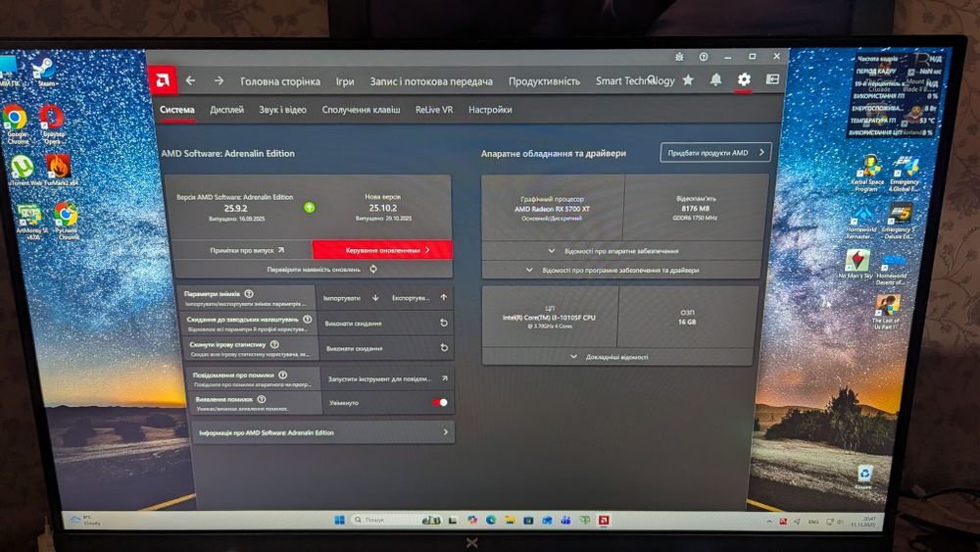
Task: Go forward with the right arrow icon
Action: click(219, 80)
